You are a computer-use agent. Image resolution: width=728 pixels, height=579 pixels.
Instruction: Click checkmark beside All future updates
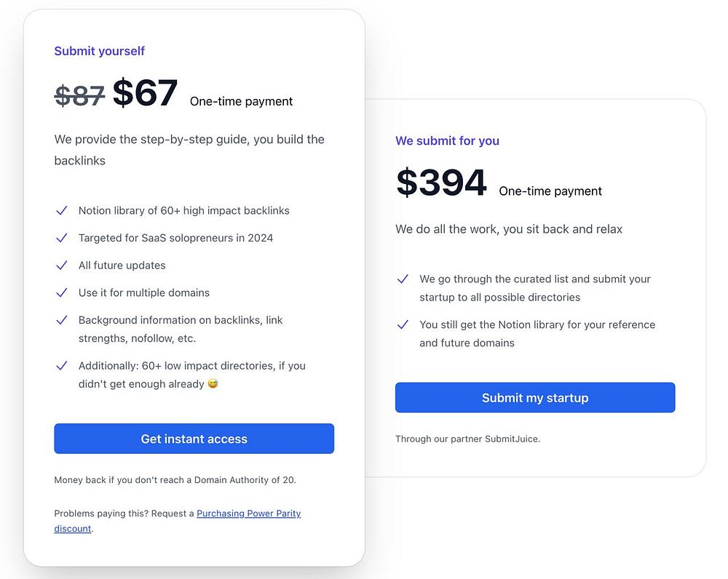(x=62, y=265)
